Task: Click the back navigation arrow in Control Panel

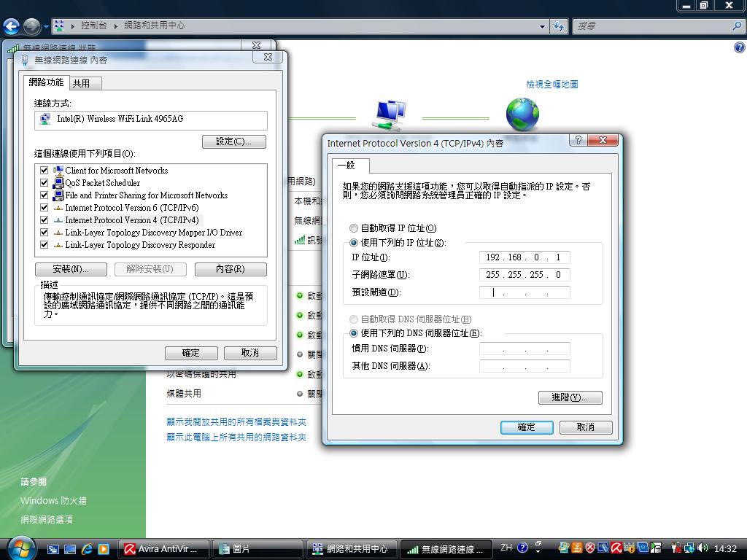Action: pos(12,26)
